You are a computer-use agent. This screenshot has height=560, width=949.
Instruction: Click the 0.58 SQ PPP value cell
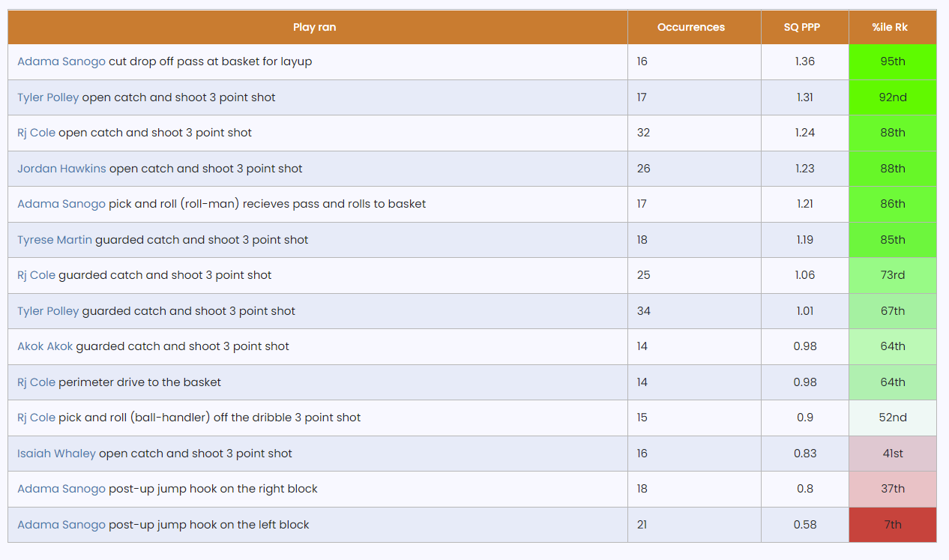[805, 525]
